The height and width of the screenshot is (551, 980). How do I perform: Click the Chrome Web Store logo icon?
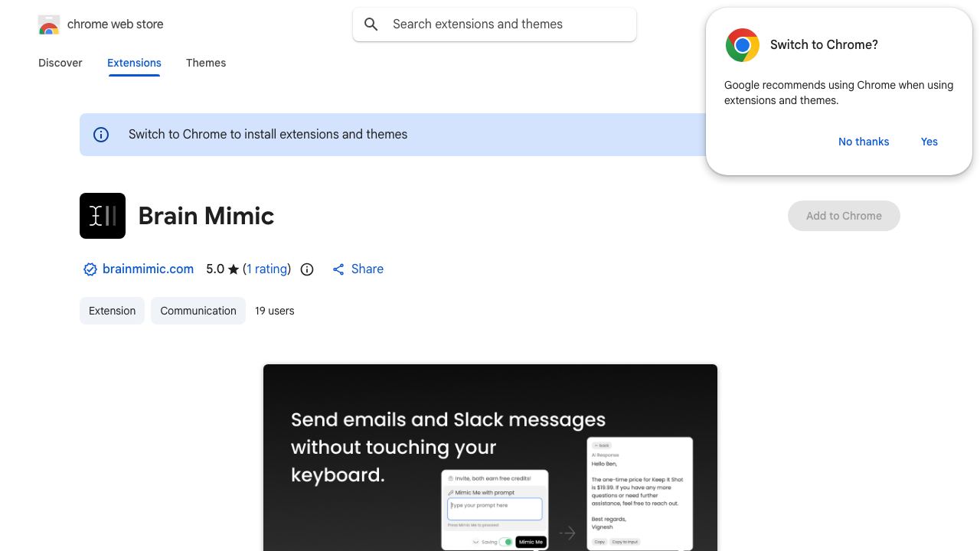49,24
